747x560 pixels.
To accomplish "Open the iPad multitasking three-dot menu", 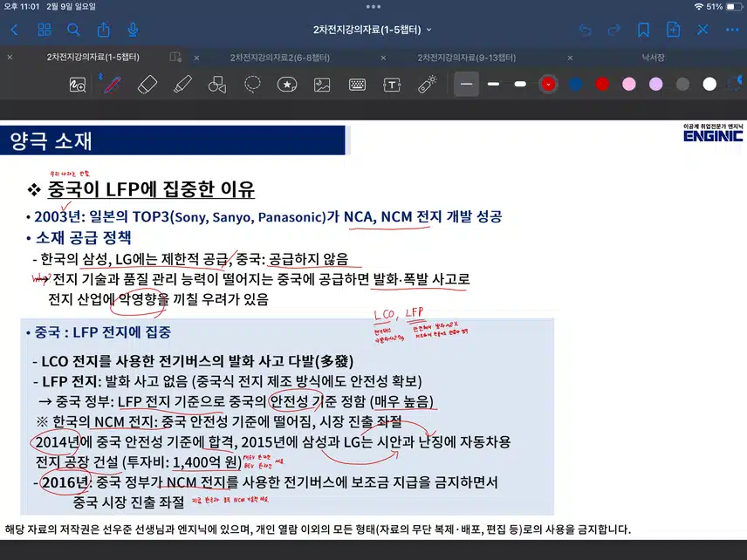I will [x=373, y=7].
